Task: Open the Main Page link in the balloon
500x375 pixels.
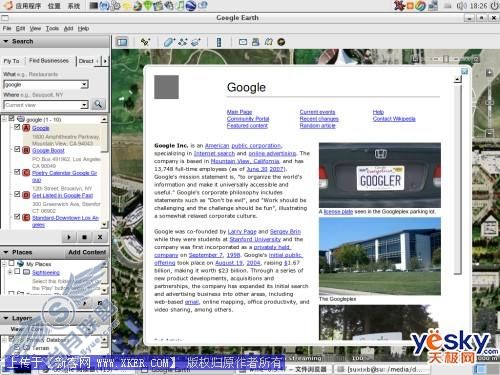Action: click(239, 112)
